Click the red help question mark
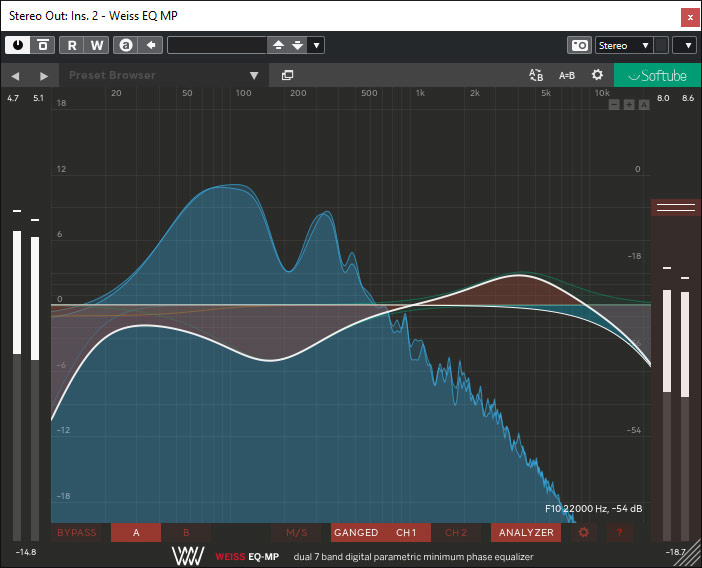Viewport: 702px width, 568px height. tap(618, 532)
